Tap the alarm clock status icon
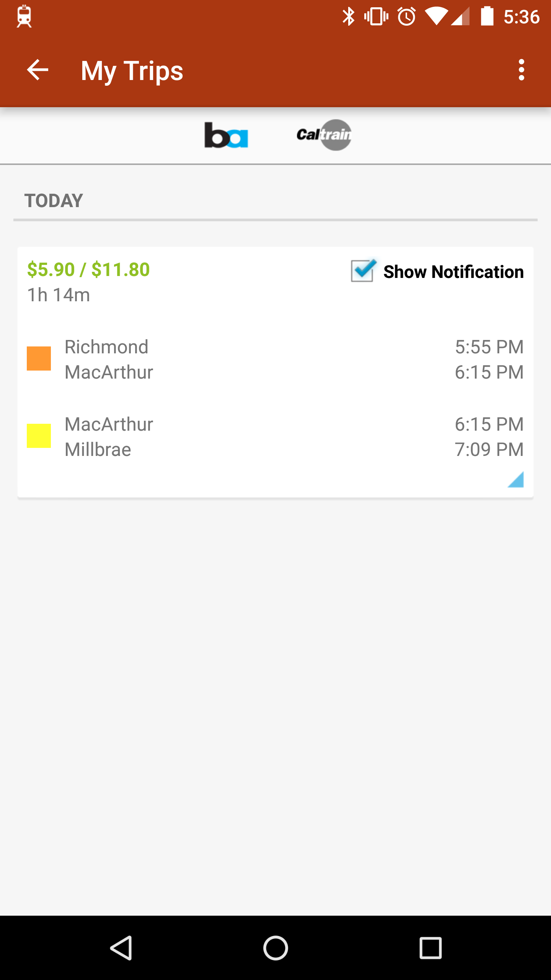The height and width of the screenshot is (980, 551). (406, 17)
